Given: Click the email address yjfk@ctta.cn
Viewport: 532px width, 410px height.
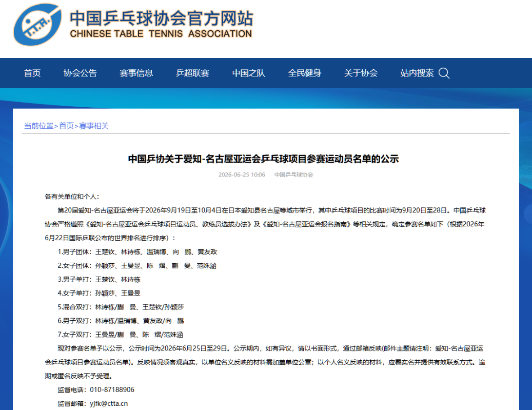Looking at the screenshot, I should pos(109,403).
